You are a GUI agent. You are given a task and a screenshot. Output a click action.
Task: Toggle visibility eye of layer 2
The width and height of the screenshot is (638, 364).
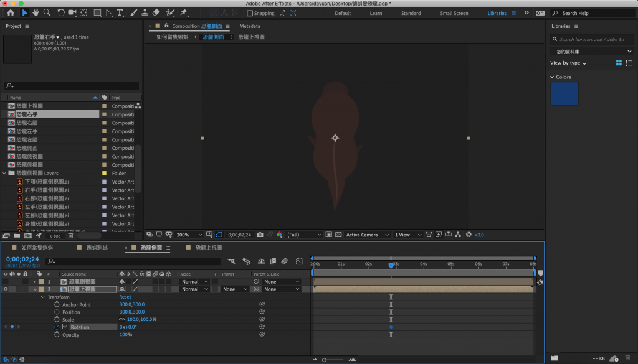pos(6,289)
